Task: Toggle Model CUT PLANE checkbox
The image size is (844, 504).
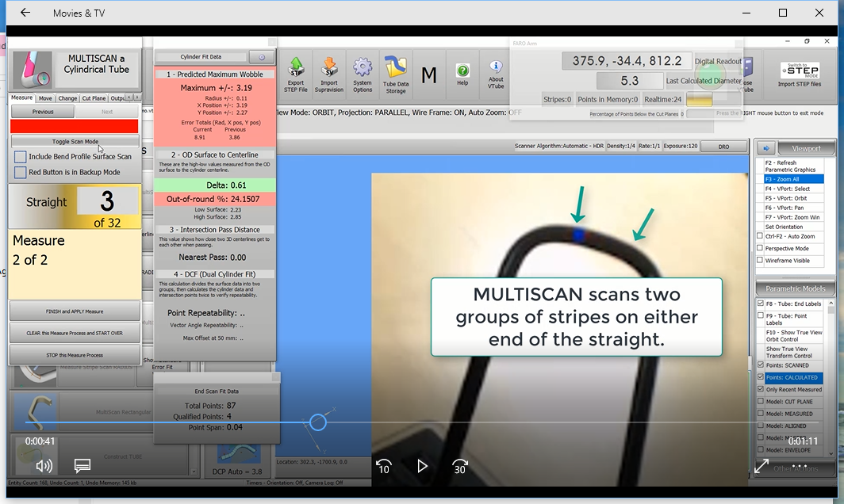Action: 761,401
